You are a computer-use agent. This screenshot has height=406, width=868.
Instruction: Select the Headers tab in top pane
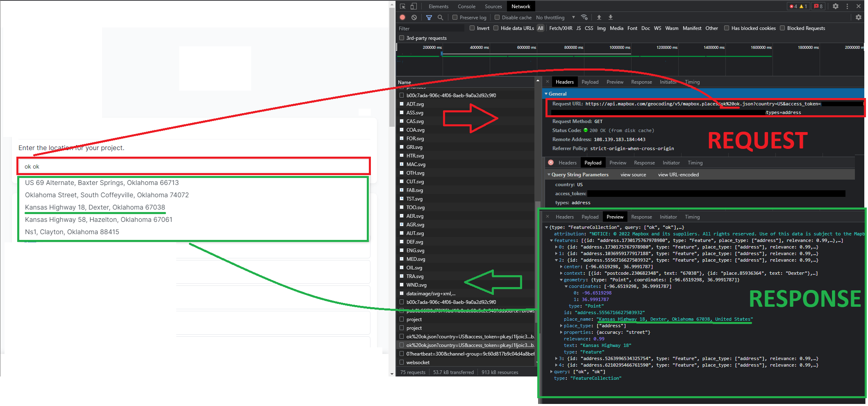pos(564,82)
